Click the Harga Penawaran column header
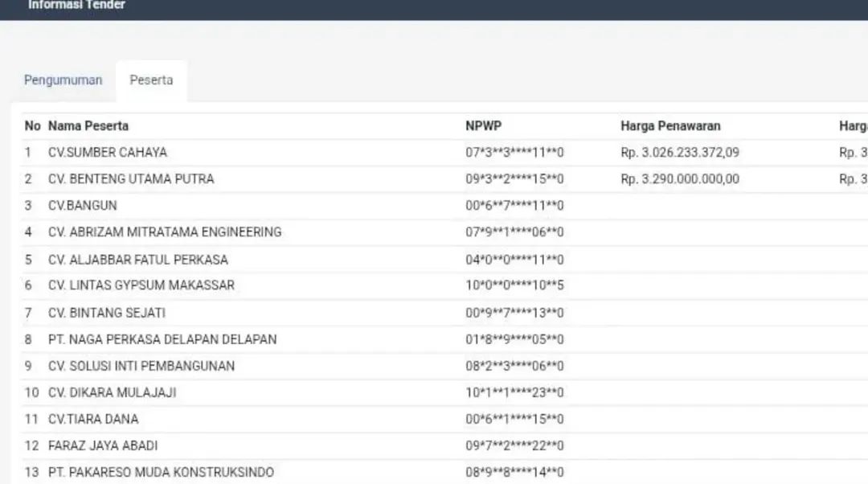Image resolution: width=868 pixels, height=484 pixels. click(670, 126)
